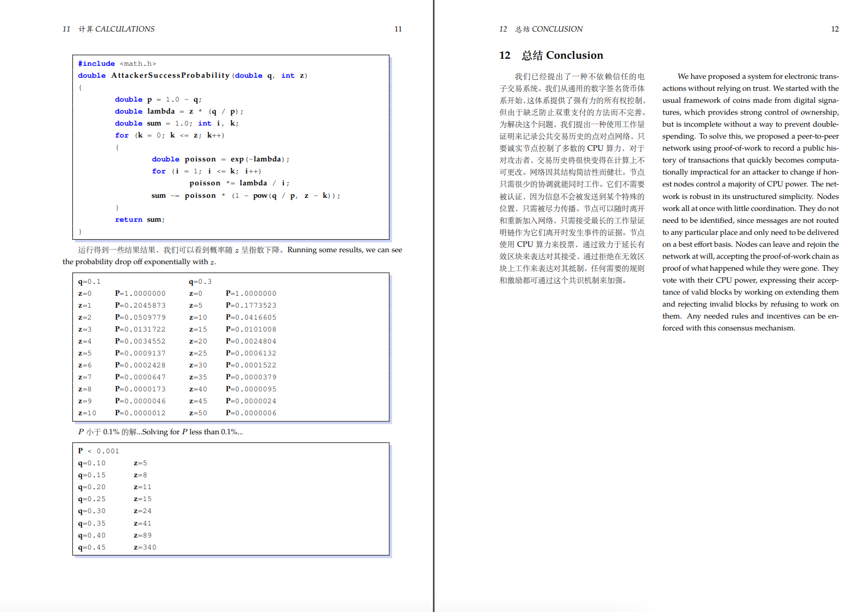Click page number 11 at top right
The image size is (868, 612).
pos(398,29)
